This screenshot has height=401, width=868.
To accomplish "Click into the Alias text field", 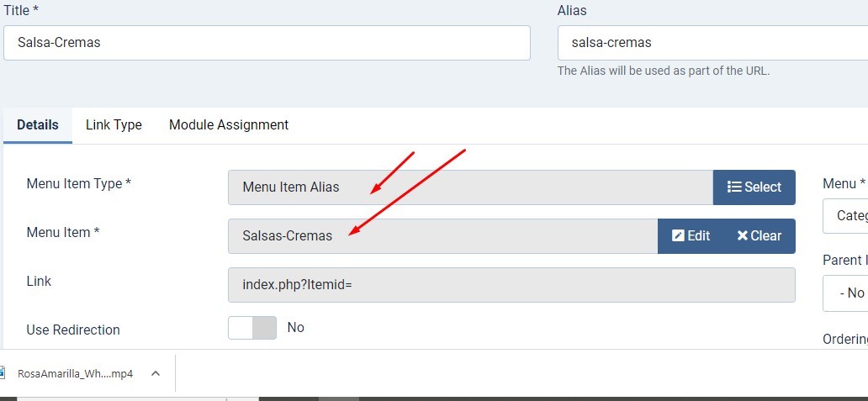I will (712, 42).
